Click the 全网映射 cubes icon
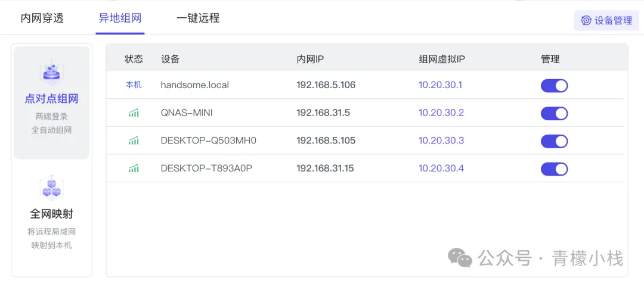Image resolution: width=644 pixels, height=284 pixels. pyautogui.click(x=51, y=187)
